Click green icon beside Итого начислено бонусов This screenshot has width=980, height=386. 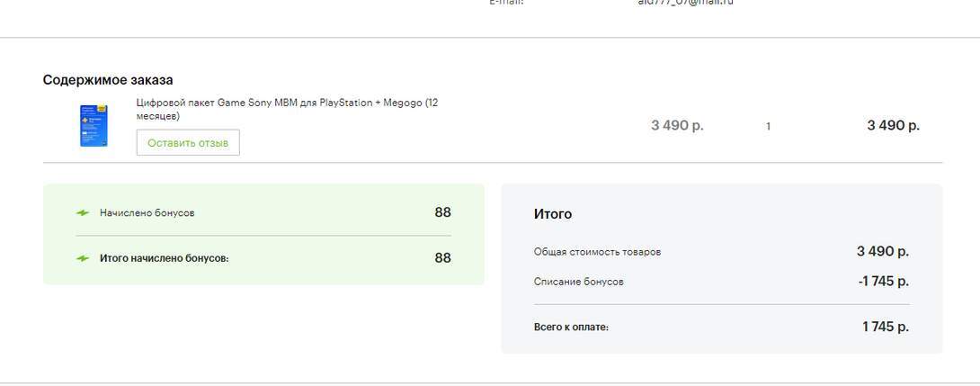pyautogui.click(x=83, y=258)
